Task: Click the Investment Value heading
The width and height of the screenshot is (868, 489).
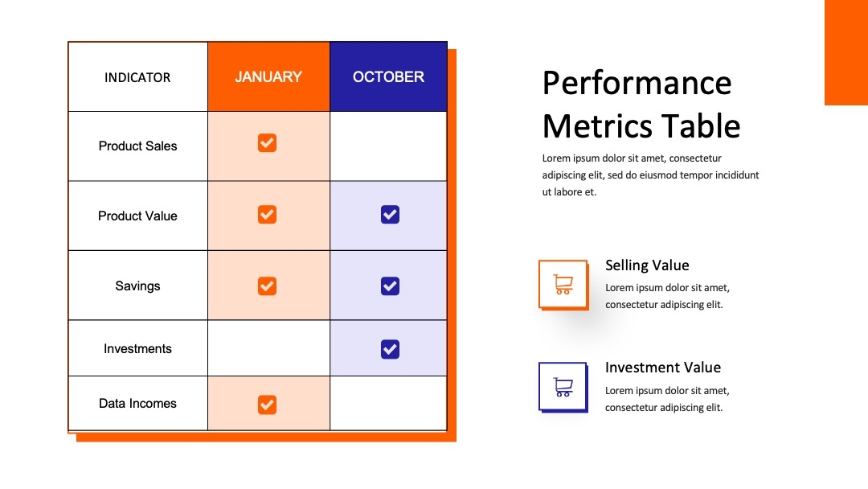Action: 662,368
